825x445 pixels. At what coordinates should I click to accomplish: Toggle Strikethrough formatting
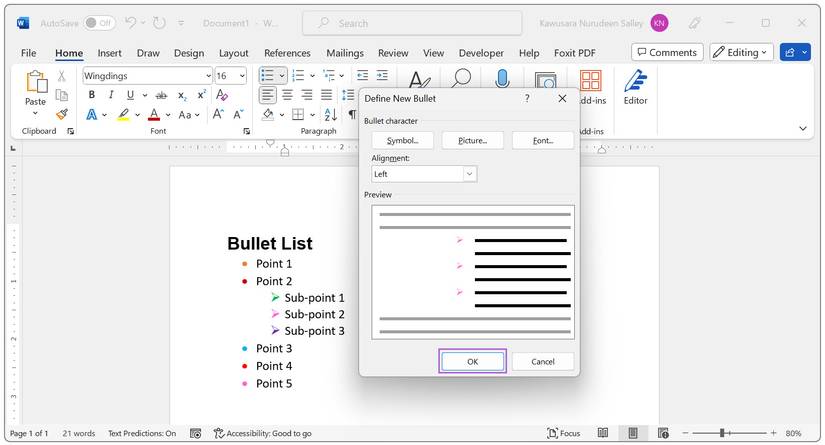[x=162, y=95]
